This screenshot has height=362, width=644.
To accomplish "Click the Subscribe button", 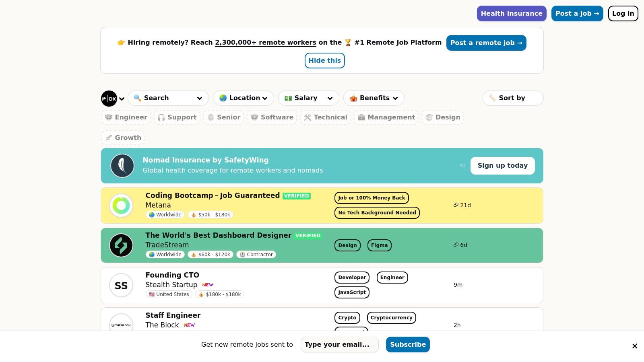I will coord(408,345).
